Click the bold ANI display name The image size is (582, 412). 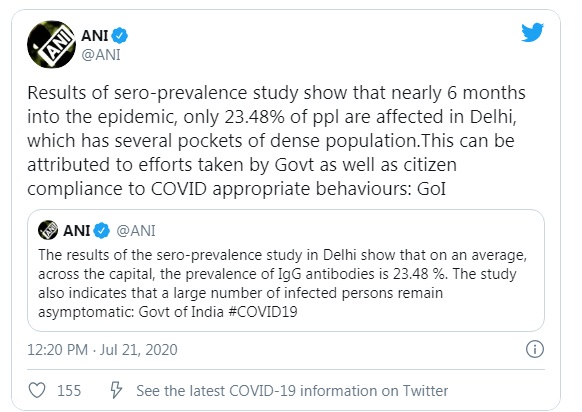(x=95, y=36)
